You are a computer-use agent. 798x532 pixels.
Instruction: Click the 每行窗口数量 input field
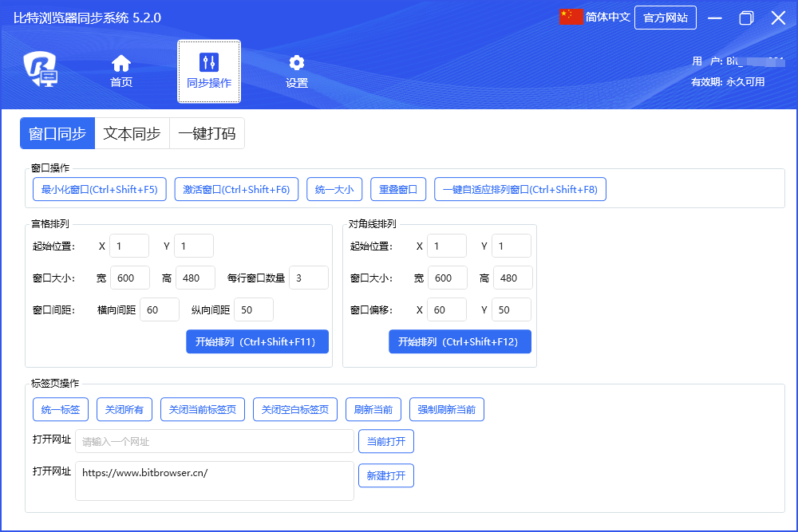click(x=308, y=278)
